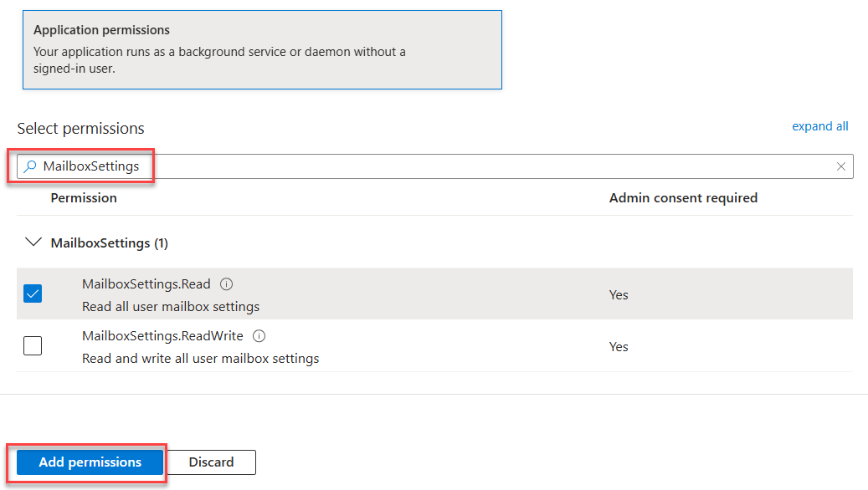Select the MailboxSettings.ReadWrite permission name
Viewport: 868px width, 490px height.
pyautogui.click(x=162, y=336)
